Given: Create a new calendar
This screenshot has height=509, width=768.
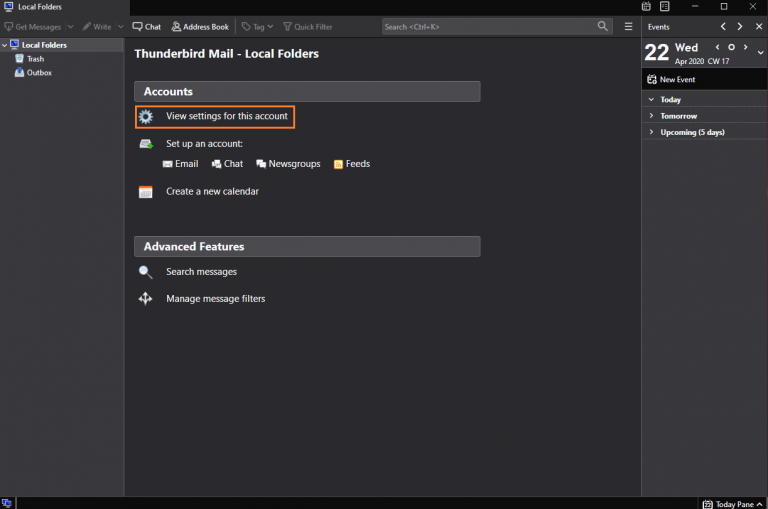Looking at the screenshot, I should click(x=212, y=192).
